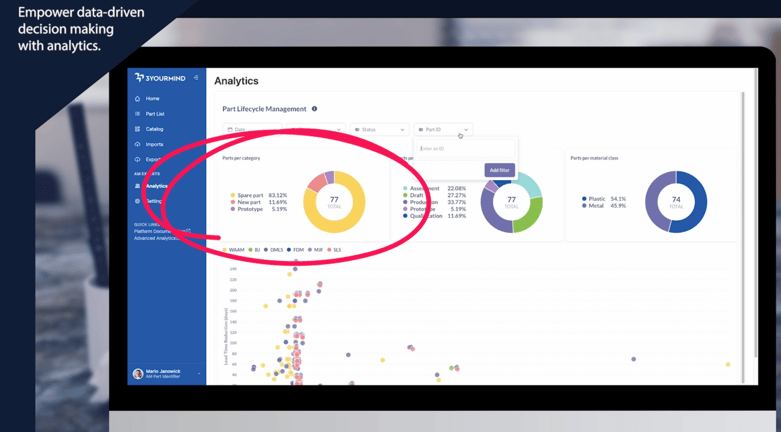Open the Date filter dropdown

252,130
